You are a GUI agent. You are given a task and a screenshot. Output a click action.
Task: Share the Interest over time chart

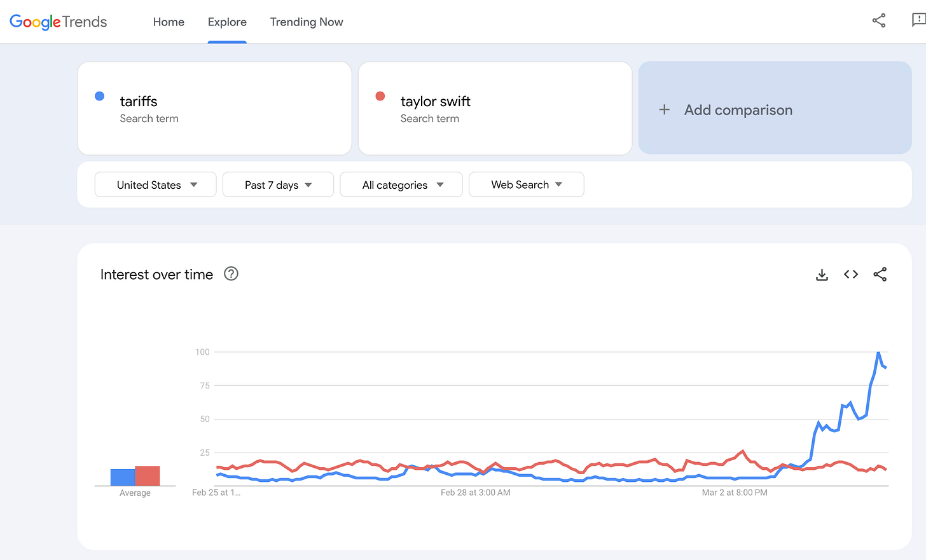click(x=880, y=275)
